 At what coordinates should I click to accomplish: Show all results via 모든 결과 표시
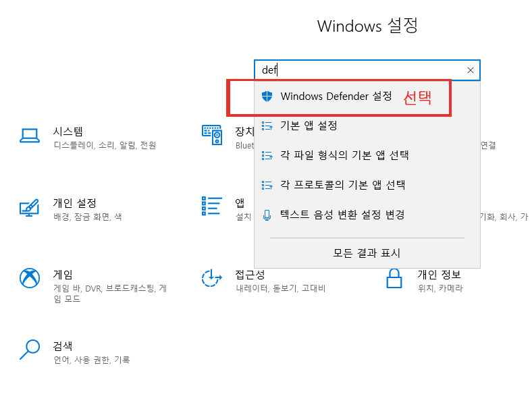coord(367,253)
